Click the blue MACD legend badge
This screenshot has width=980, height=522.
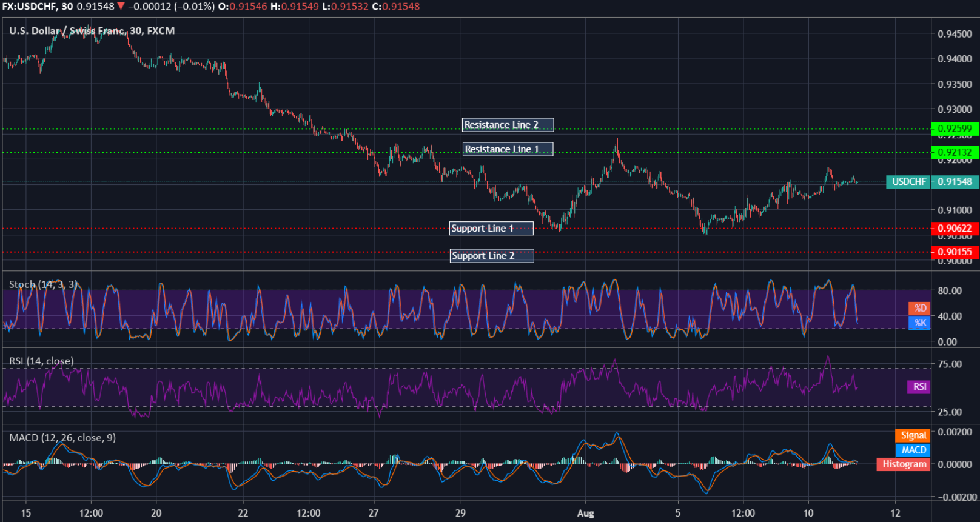click(x=913, y=450)
